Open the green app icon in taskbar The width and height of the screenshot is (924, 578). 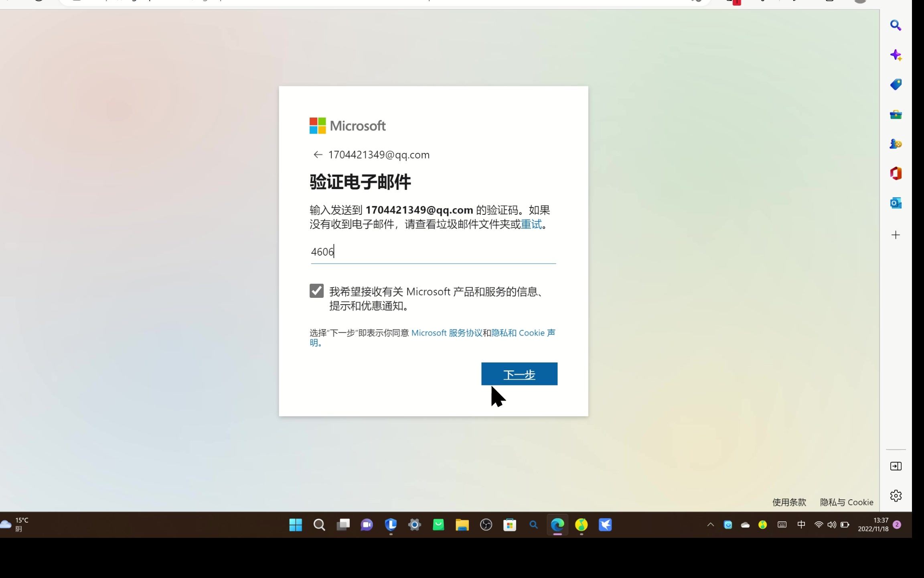tap(438, 525)
